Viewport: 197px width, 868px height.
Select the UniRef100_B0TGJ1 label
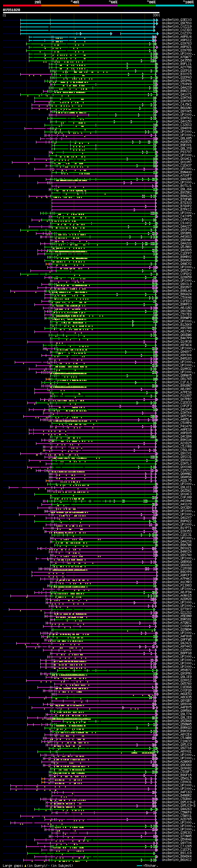pyautogui.click(x=177, y=186)
